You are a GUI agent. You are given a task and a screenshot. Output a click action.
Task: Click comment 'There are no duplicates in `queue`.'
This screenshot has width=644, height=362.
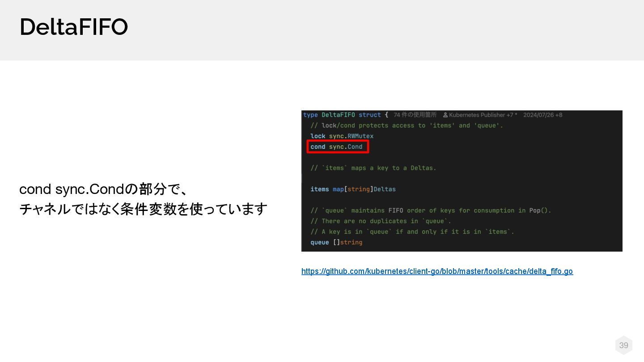click(381, 221)
